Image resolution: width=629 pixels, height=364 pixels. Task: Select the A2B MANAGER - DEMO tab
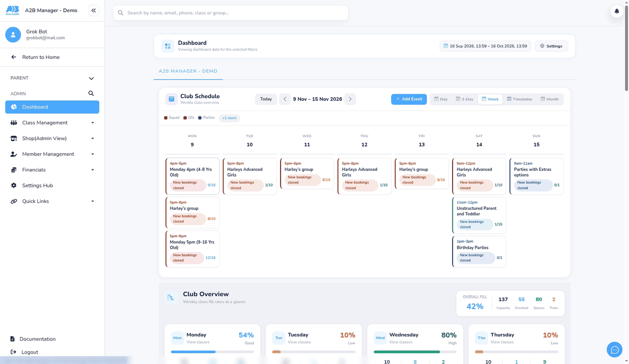point(188,71)
